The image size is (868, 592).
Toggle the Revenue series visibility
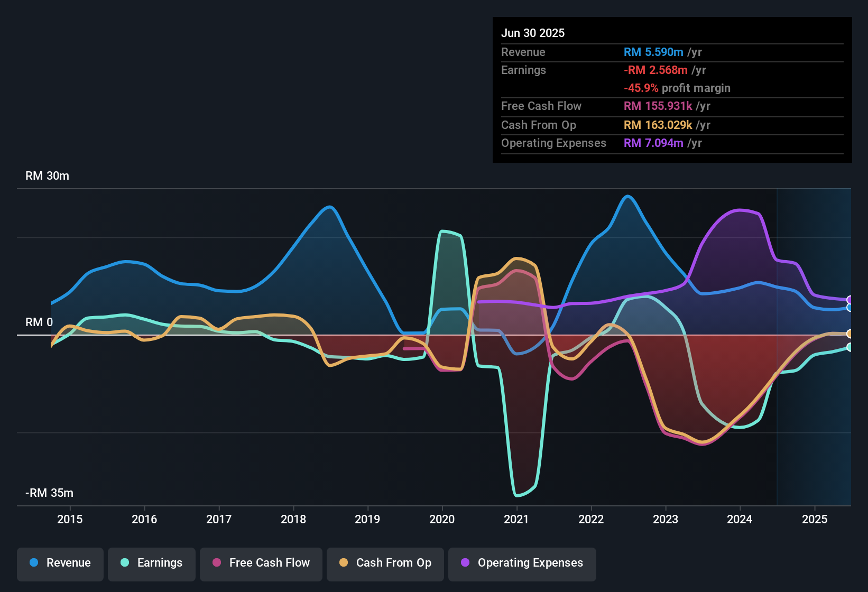tap(60, 563)
